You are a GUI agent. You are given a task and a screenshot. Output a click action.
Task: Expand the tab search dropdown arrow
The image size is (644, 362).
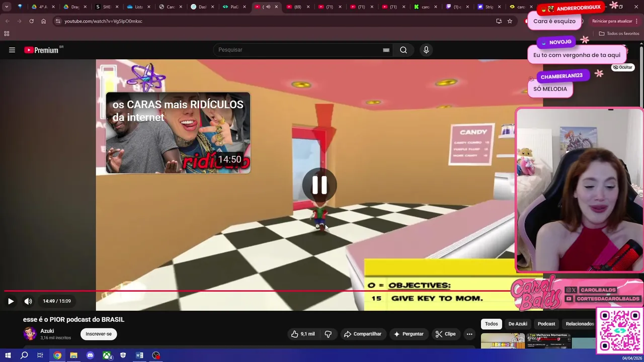(x=7, y=7)
